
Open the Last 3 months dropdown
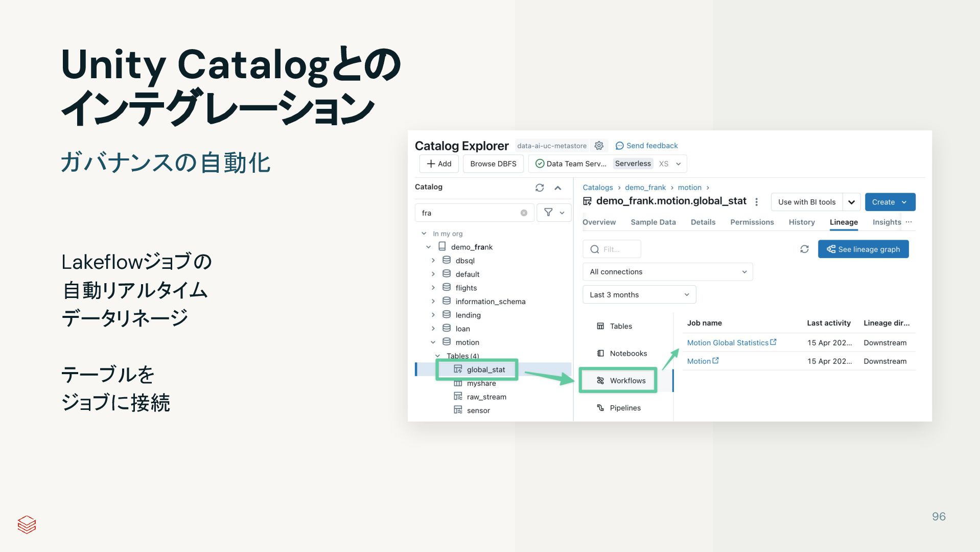[x=639, y=295]
